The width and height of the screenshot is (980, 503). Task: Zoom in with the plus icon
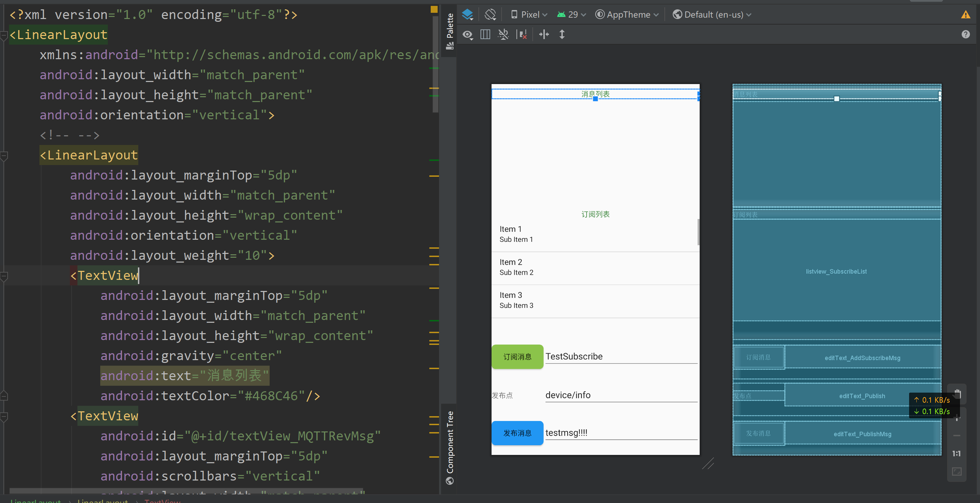pyautogui.click(x=957, y=418)
